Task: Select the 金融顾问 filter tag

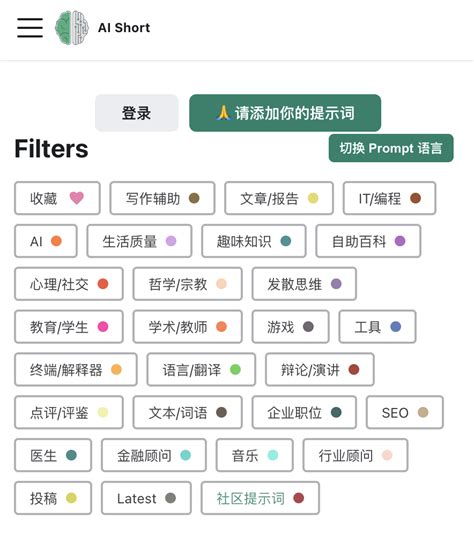Action: point(154,455)
